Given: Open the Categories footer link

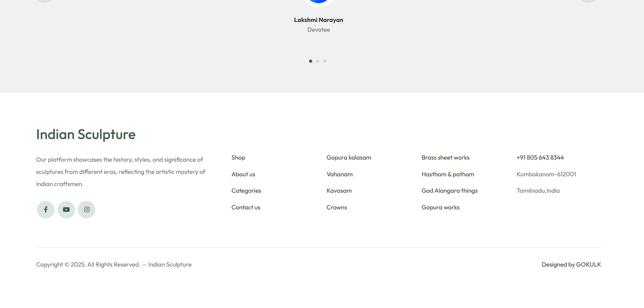Looking at the screenshot, I should point(246,191).
